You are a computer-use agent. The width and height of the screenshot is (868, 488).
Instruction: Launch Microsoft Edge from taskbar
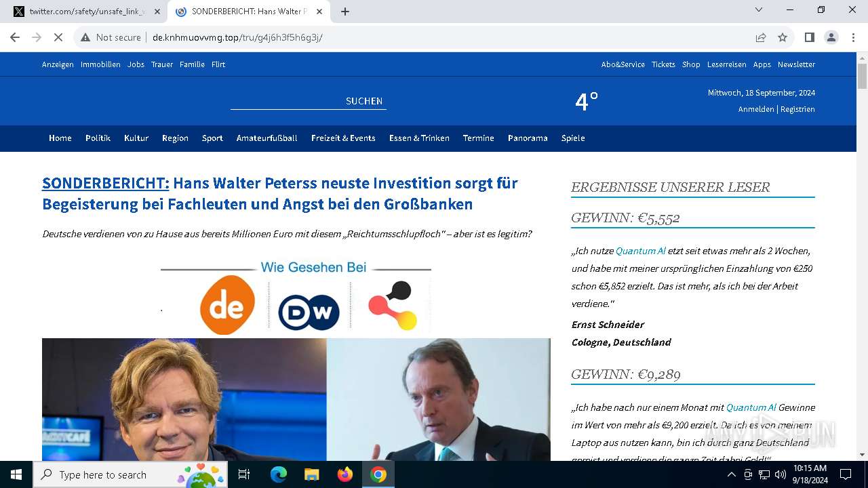click(x=279, y=474)
